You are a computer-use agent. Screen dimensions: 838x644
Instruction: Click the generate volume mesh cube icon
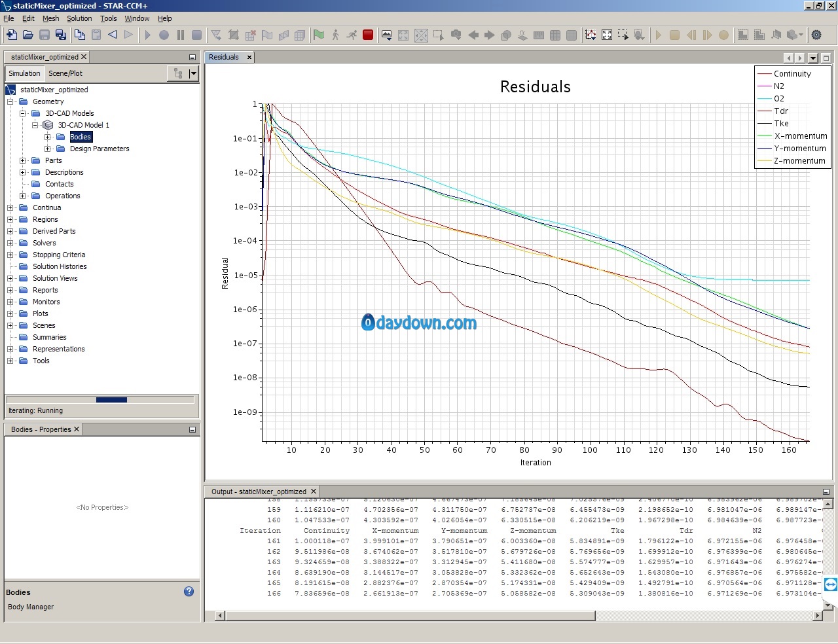300,35
